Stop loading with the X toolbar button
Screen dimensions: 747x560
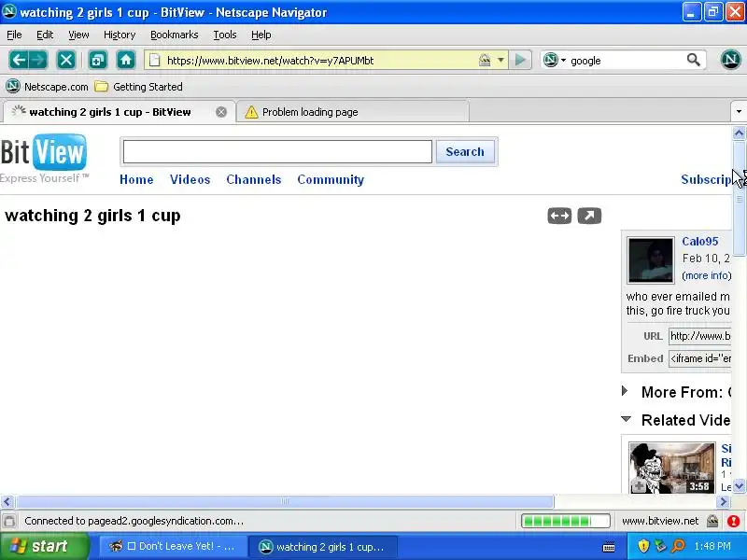point(65,60)
